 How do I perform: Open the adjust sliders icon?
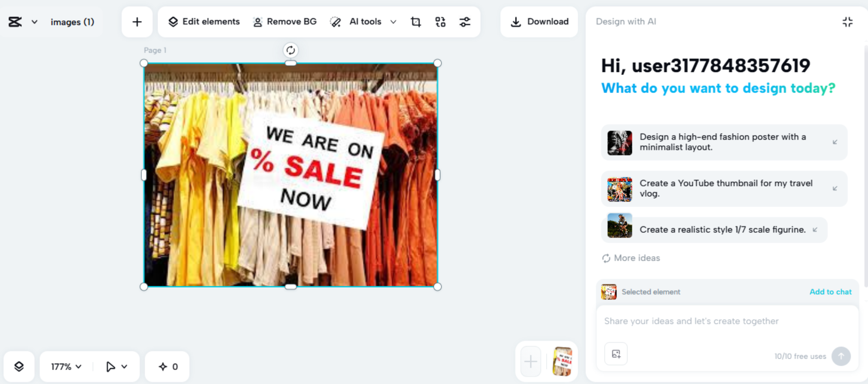point(465,22)
